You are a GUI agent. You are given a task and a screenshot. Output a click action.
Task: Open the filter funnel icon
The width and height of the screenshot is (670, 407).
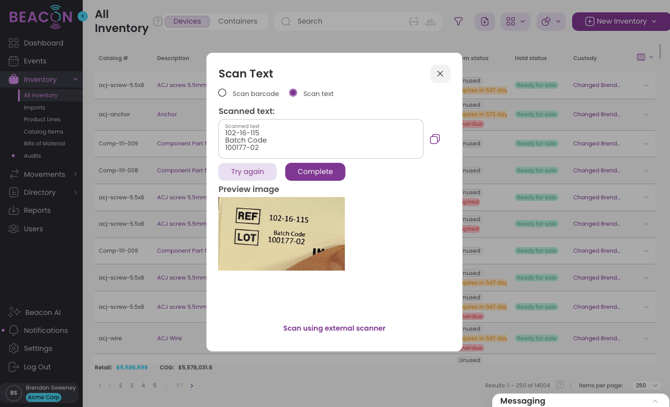[x=458, y=21]
